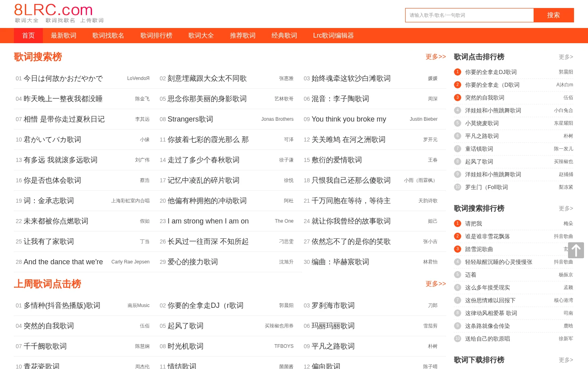
Task: Click the back-to-top arrow icon
Action: click(x=576, y=250)
